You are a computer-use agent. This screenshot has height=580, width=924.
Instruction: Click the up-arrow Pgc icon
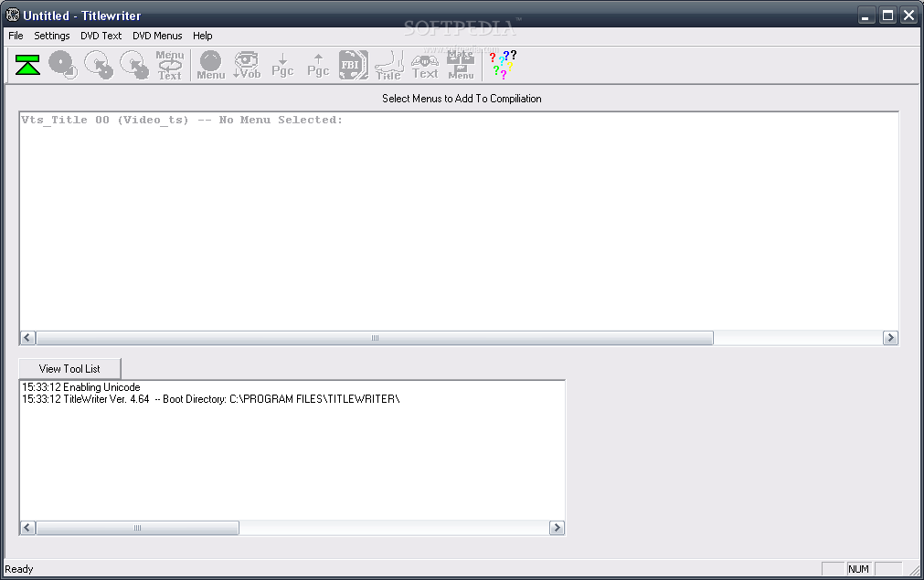[318, 65]
